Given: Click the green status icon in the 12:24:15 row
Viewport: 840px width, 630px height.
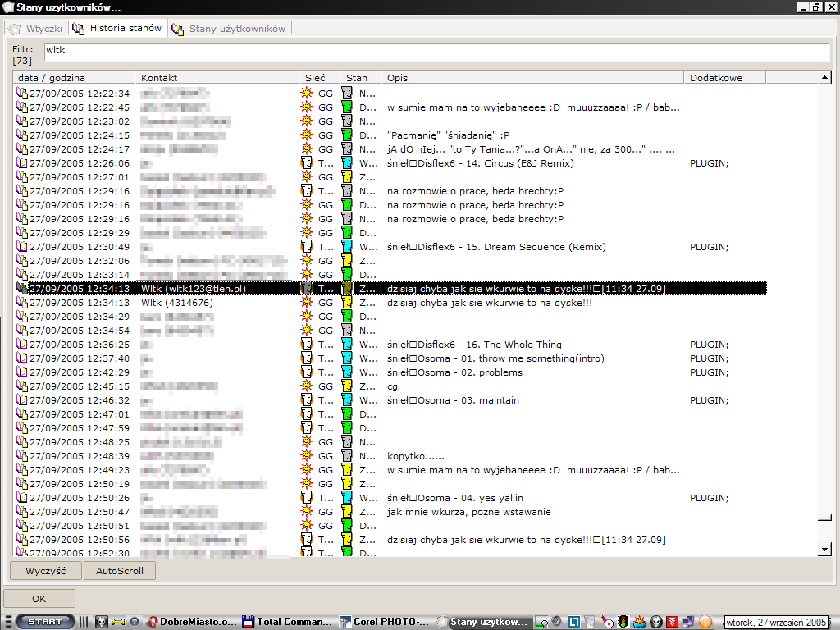Looking at the screenshot, I should (x=347, y=135).
